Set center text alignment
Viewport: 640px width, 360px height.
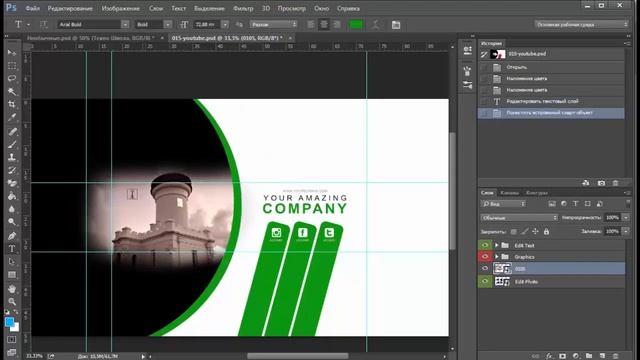coord(324,24)
